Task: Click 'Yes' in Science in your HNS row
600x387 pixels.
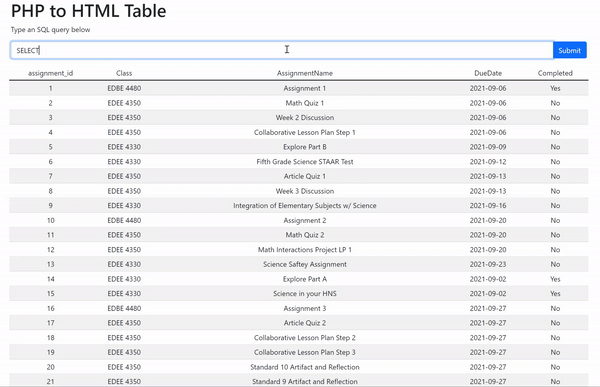Action: coord(555,294)
